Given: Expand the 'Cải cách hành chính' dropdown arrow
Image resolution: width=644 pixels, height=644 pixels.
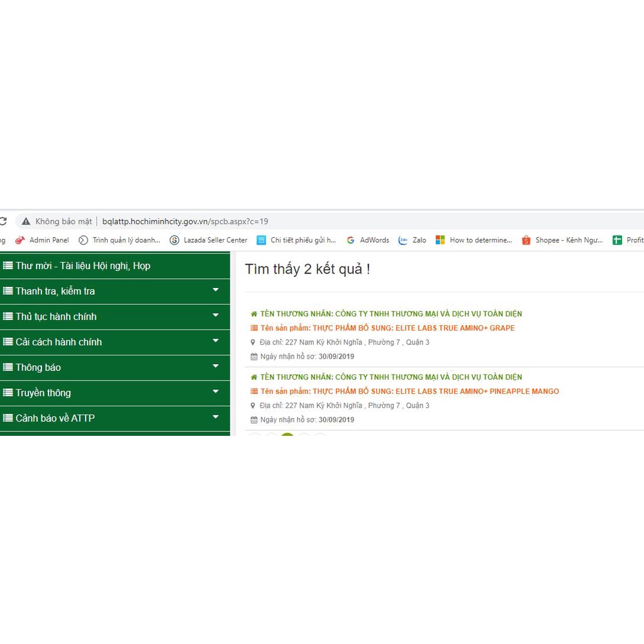Looking at the screenshot, I should pyautogui.click(x=216, y=341).
